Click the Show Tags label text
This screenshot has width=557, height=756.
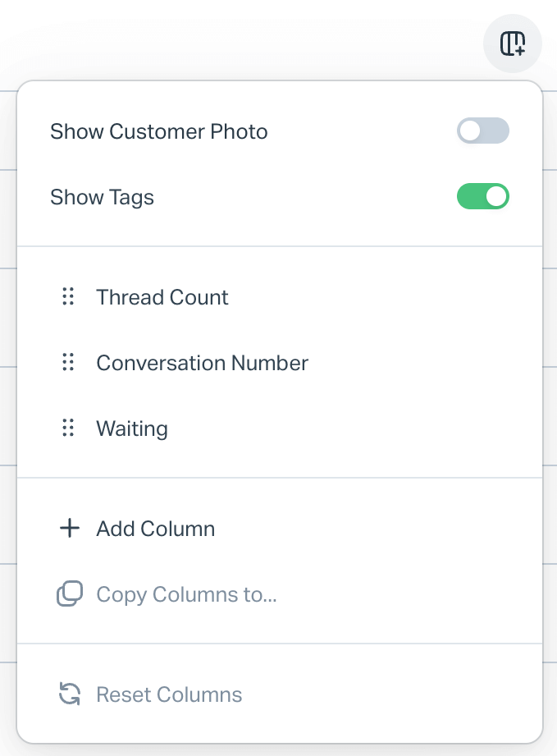[103, 197]
